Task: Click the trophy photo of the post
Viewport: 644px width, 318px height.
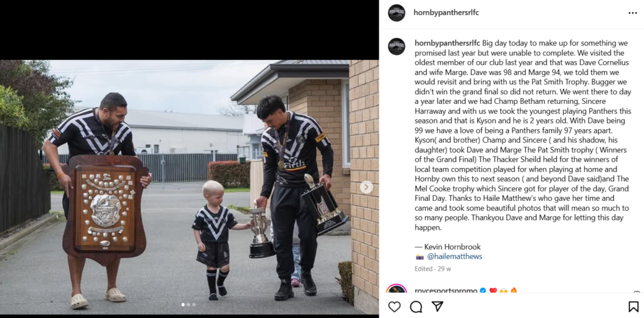Action: (189, 187)
